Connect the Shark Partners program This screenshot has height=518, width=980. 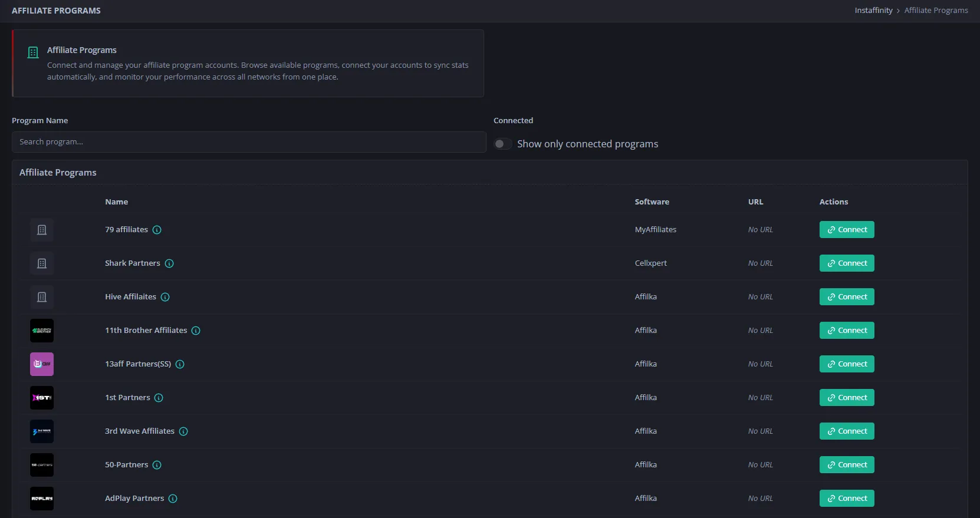(847, 263)
